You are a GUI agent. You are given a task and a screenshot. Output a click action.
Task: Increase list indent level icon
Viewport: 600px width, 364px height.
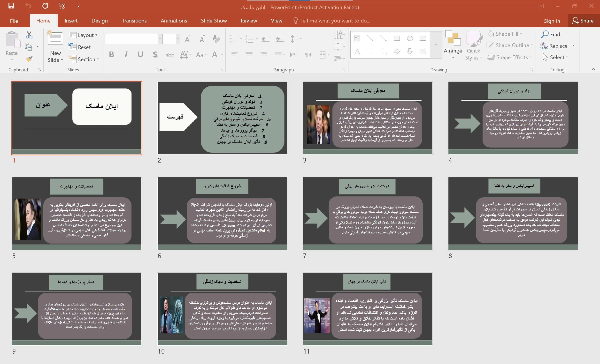pos(280,39)
